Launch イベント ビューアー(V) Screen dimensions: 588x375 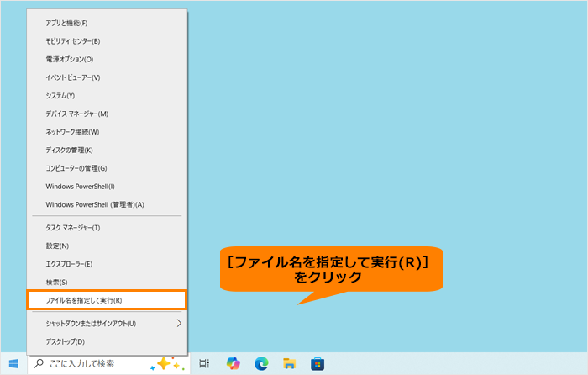[107, 77]
